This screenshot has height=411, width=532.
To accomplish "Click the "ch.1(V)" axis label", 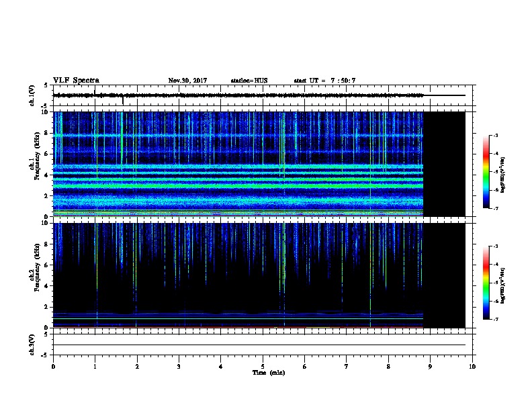I will (x=32, y=95).
